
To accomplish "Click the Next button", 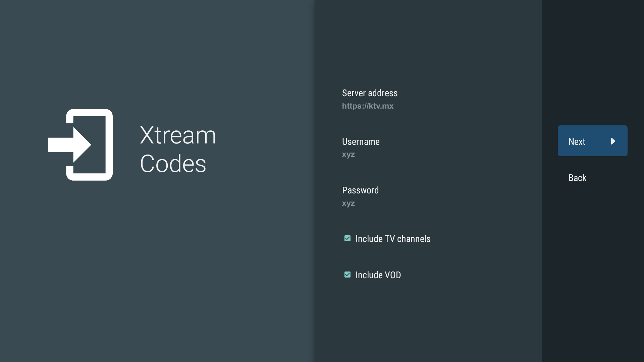I will click(592, 141).
